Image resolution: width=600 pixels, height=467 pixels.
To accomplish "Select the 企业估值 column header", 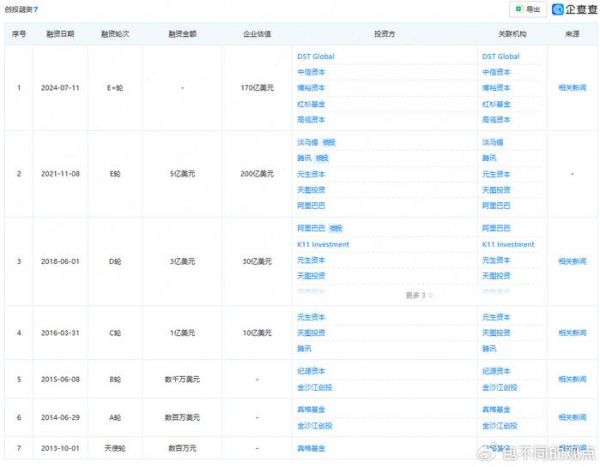I will pyautogui.click(x=257, y=34).
